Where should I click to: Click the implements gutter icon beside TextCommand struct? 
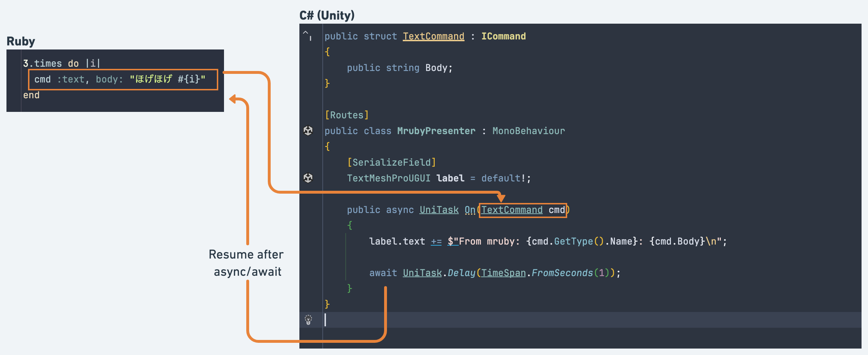[307, 35]
